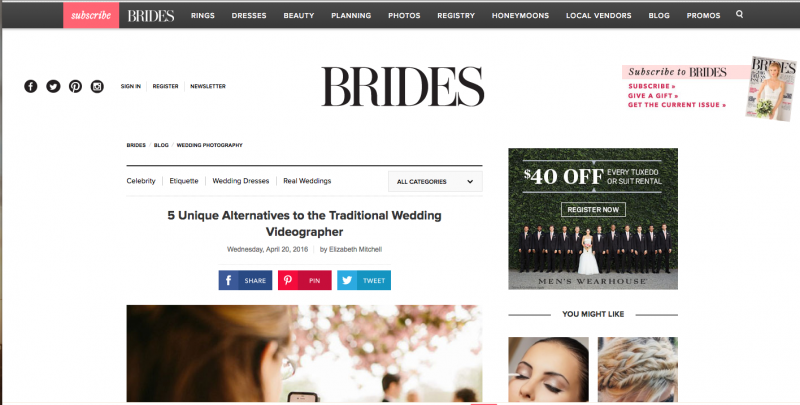800x405 pixels.
Task: Open the Brides Facebook page icon
Action: point(31,86)
